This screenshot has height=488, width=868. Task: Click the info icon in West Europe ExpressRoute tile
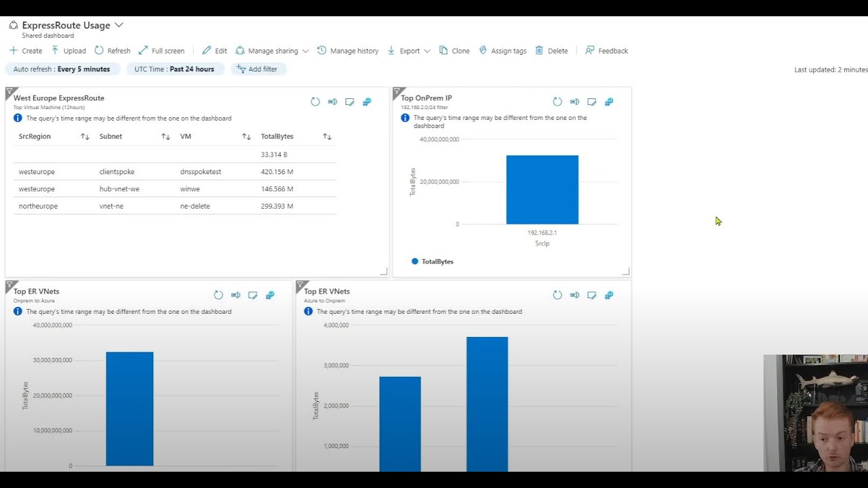pyautogui.click(x=18, y=118)
